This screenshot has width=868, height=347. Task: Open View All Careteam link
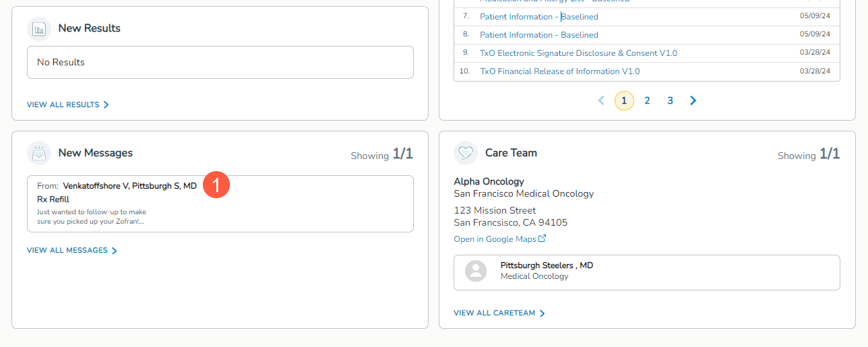pos(499,313)
